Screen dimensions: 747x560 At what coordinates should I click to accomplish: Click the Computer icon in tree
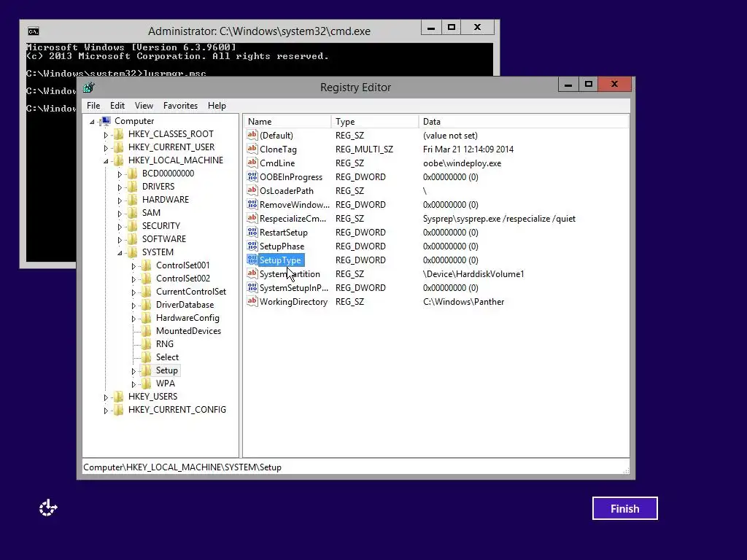[x=106, y=121]
